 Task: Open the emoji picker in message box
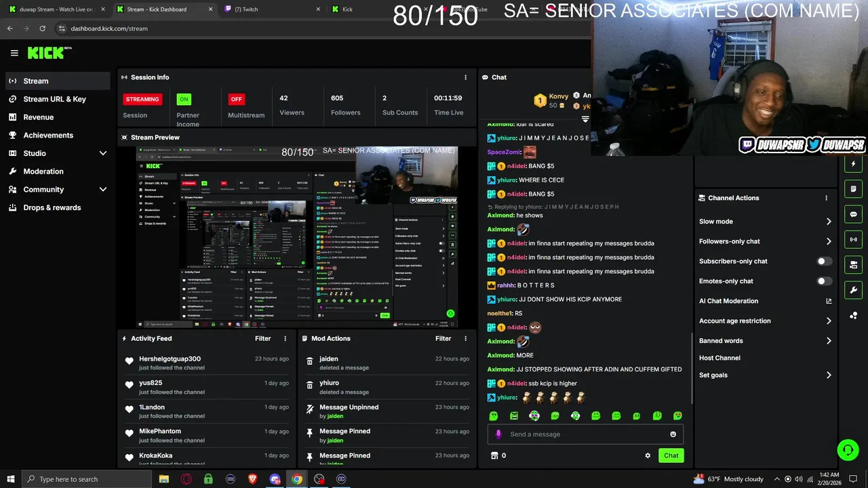coord(673,434)
